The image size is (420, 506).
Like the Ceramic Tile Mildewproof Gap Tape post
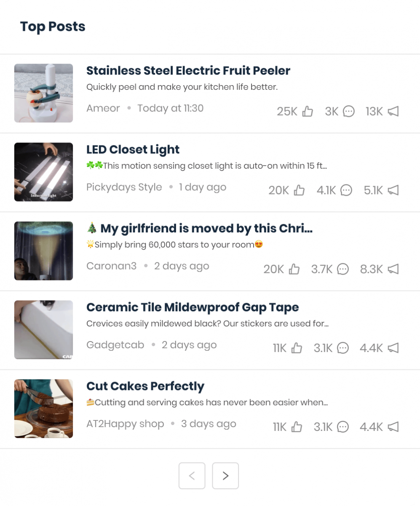tap(297, 348)
